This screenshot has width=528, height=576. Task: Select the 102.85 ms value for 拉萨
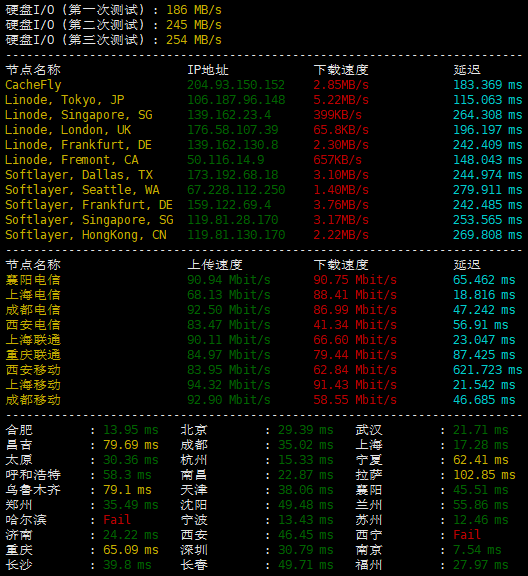coord(484,475)
